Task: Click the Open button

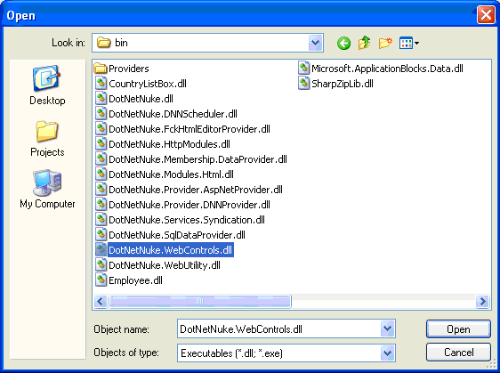Action: pos(458,329)
